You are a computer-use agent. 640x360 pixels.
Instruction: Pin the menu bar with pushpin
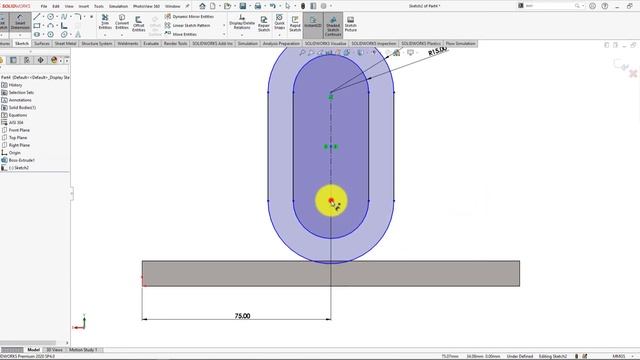tap(187, 6)
